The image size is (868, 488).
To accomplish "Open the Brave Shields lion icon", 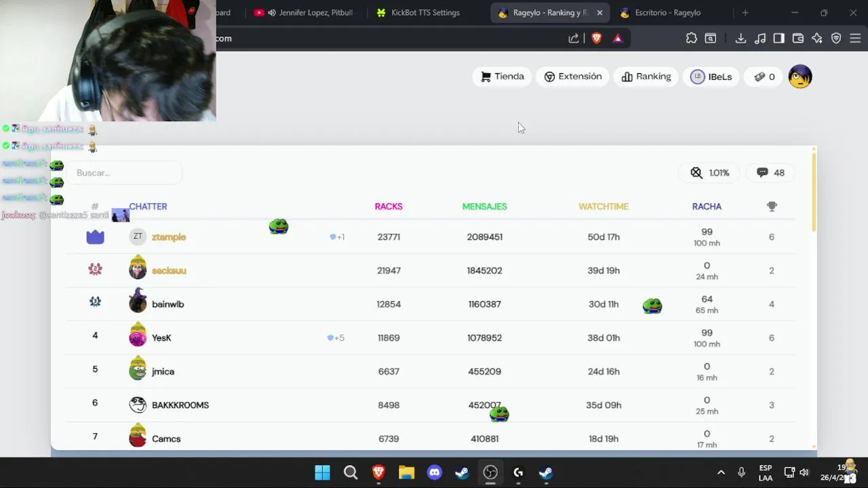I will click(x=597, y=39).
